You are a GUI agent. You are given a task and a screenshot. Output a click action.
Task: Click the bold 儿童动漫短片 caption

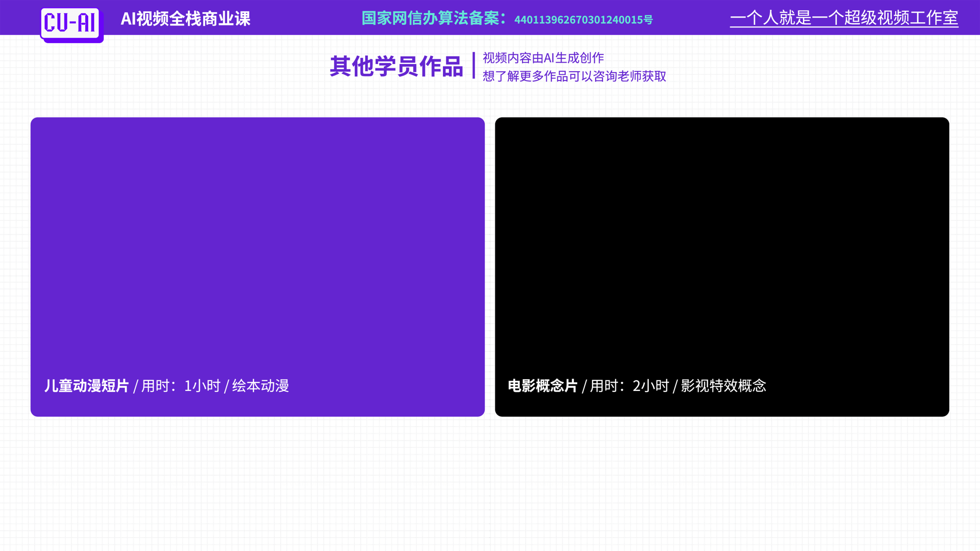[x=87, y=386]
